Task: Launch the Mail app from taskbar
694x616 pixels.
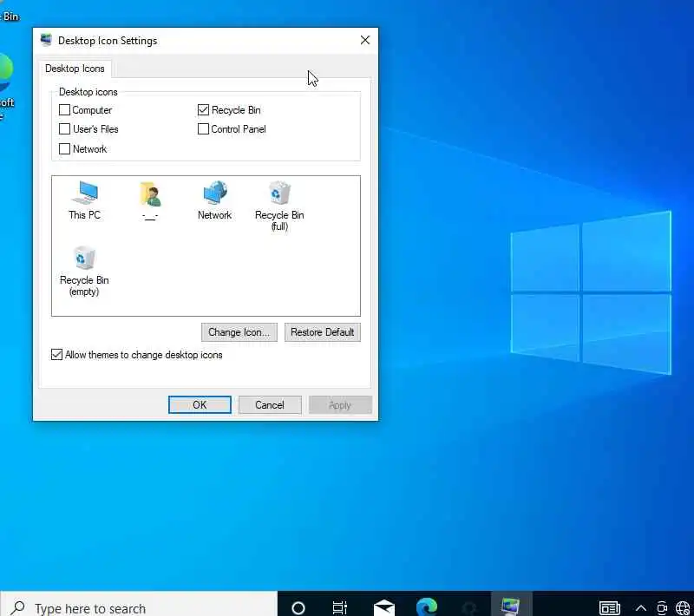Action: tap(384, 608)
